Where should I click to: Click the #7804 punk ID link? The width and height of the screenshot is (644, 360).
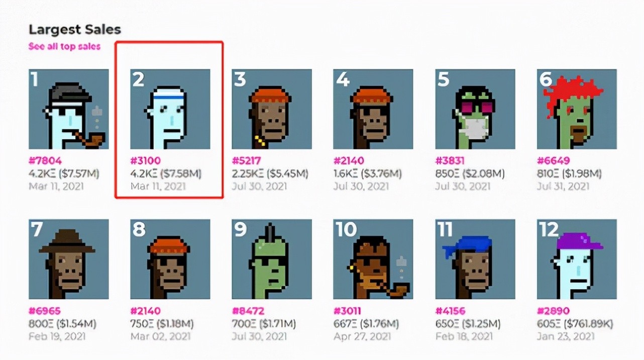(45, 161)
